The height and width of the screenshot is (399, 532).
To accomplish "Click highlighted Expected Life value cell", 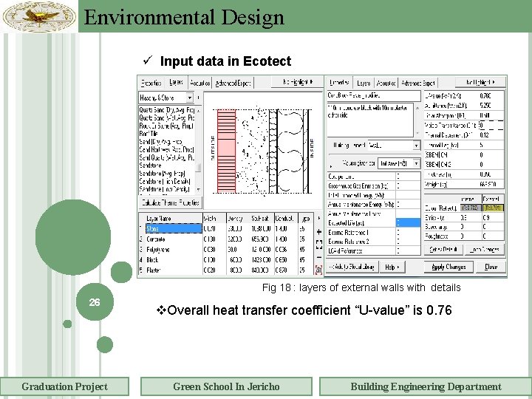I will [408, 223].
